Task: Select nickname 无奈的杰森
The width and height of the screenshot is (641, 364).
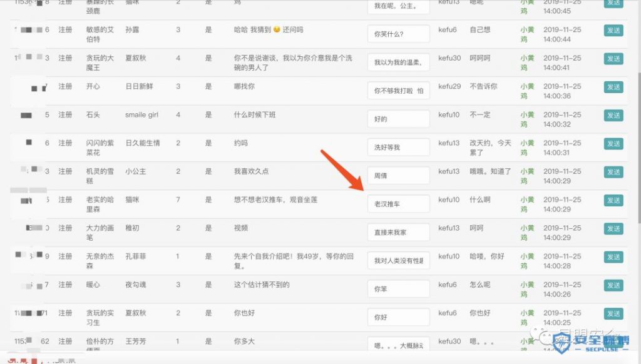Action: pos(100,261)
